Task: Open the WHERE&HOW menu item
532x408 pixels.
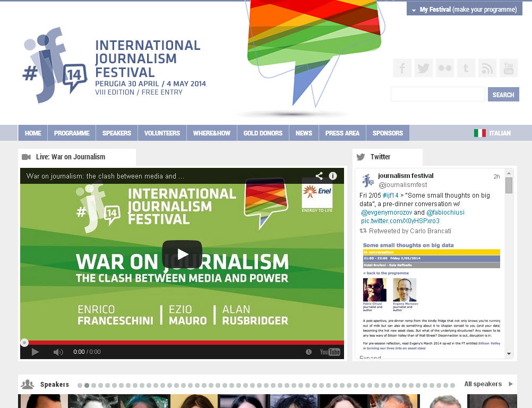Action: coord(212,133)
